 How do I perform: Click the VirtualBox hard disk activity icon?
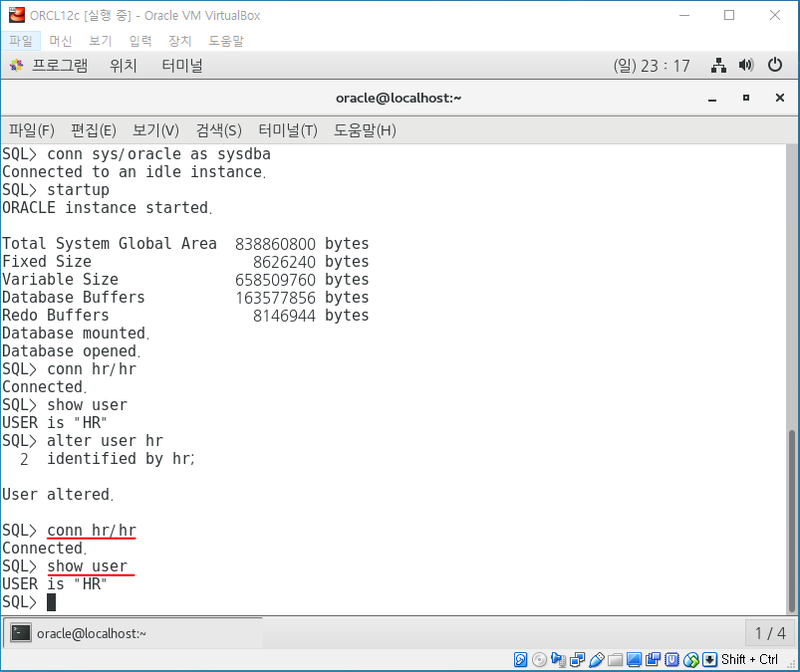[x=520, y=659]
